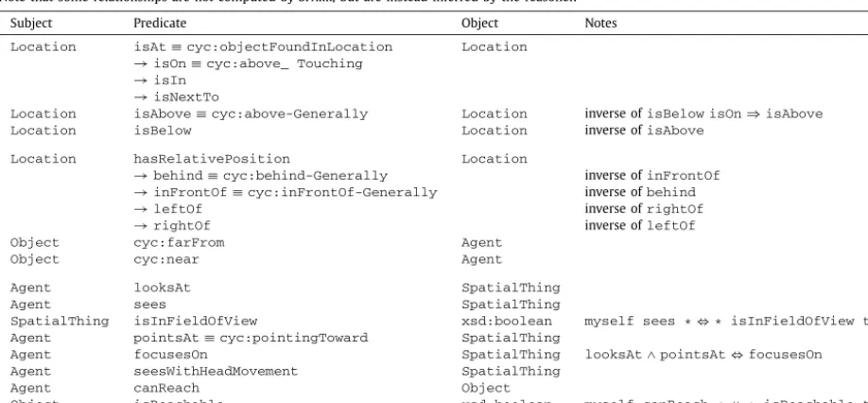Click xsd:boolean object of isInFieldOfView
This screenshot has width=868, height=403.
coord(507,321)
